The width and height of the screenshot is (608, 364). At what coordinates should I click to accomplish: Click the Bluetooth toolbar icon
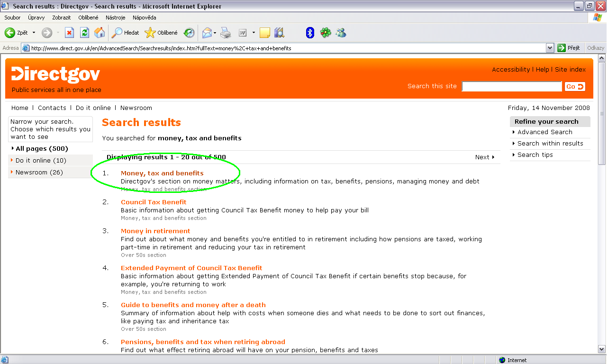pyautogui.click(x=310, y=33)
